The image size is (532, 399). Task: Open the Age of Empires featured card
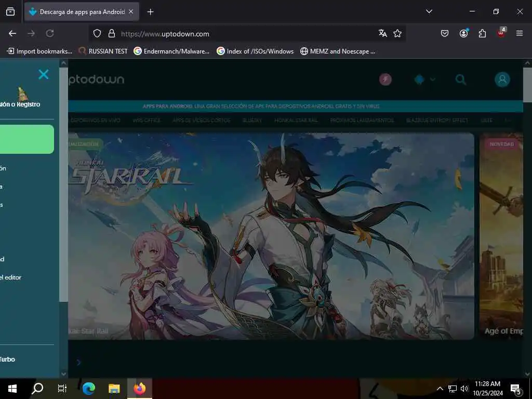tap(501, 236)
